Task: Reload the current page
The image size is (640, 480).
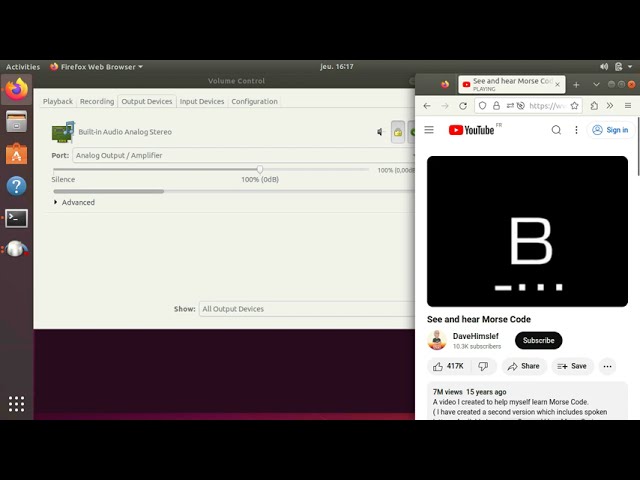Action: [x=463, y=106]
